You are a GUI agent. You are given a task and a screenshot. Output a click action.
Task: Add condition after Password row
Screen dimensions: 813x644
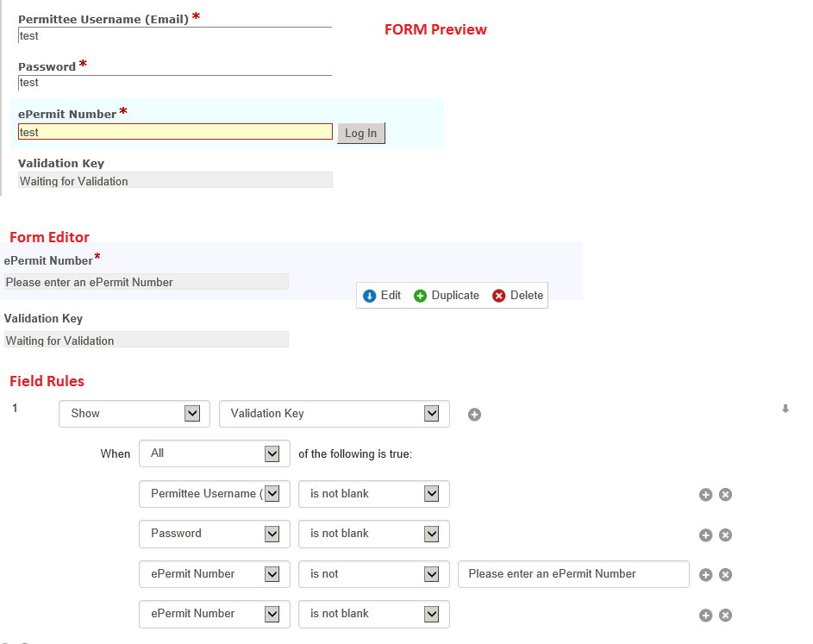coord(705,535)
